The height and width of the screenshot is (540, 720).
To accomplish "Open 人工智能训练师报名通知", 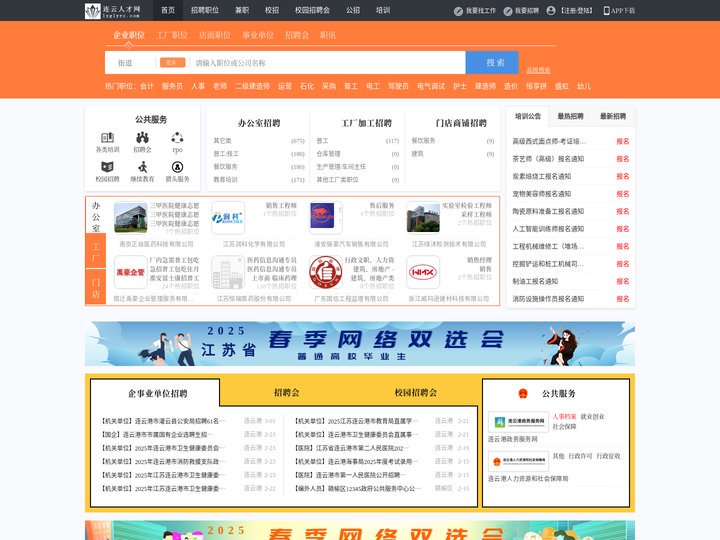I will click(548, 229).
